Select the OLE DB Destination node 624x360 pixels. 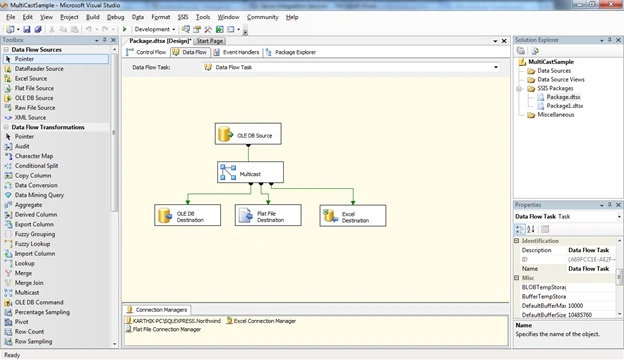tap(187, 215)
